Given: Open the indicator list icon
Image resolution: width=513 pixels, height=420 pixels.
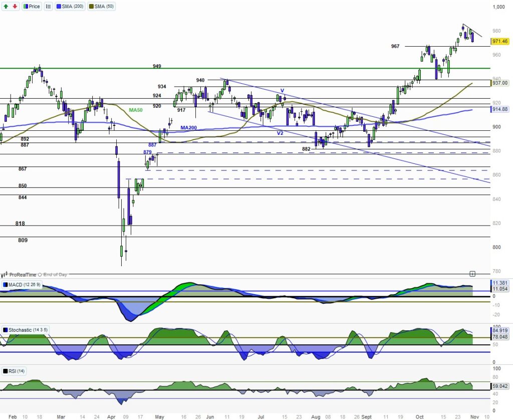Looking at the screenshot, I should tap(48, 7).
